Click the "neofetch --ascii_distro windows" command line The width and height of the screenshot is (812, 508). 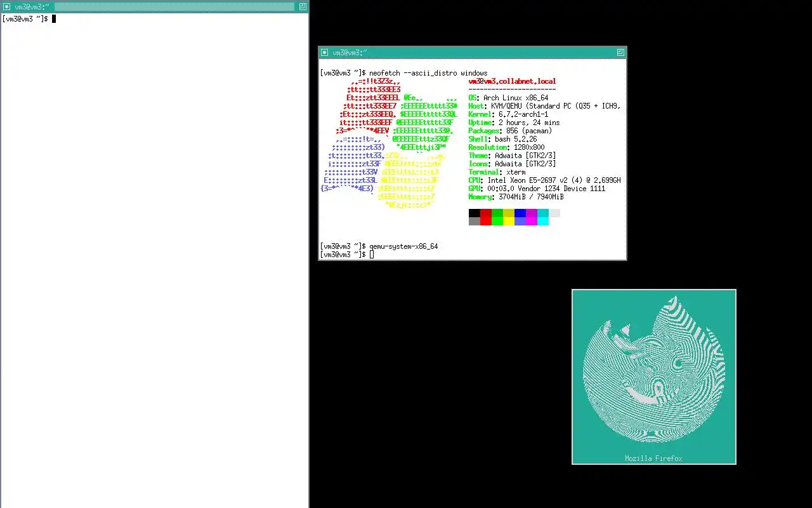coord(403,73)
